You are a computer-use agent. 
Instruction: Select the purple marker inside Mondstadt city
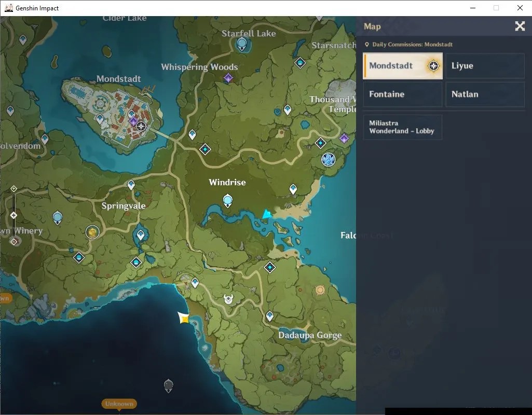pos(134,121)
